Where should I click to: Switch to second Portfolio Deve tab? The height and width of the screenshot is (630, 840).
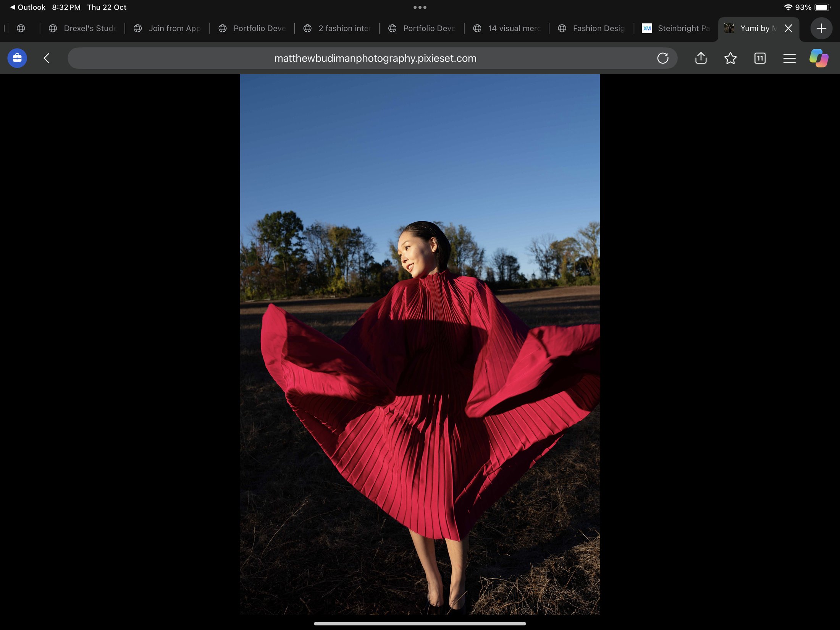(x=422, y=28)
